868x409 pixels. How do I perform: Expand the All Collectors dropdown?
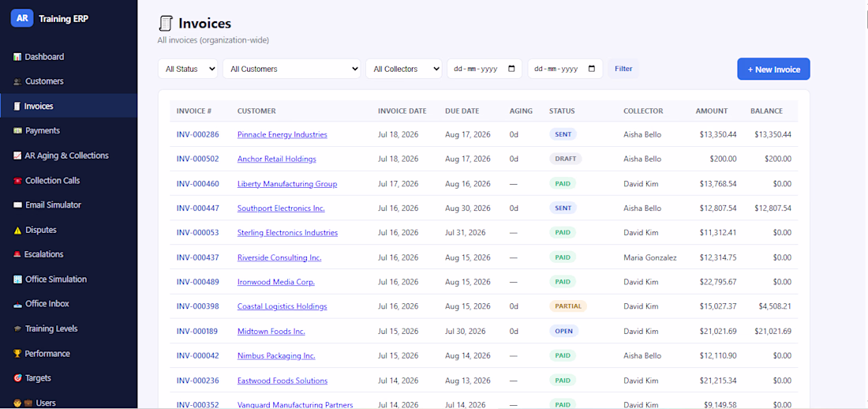(403, 69)
